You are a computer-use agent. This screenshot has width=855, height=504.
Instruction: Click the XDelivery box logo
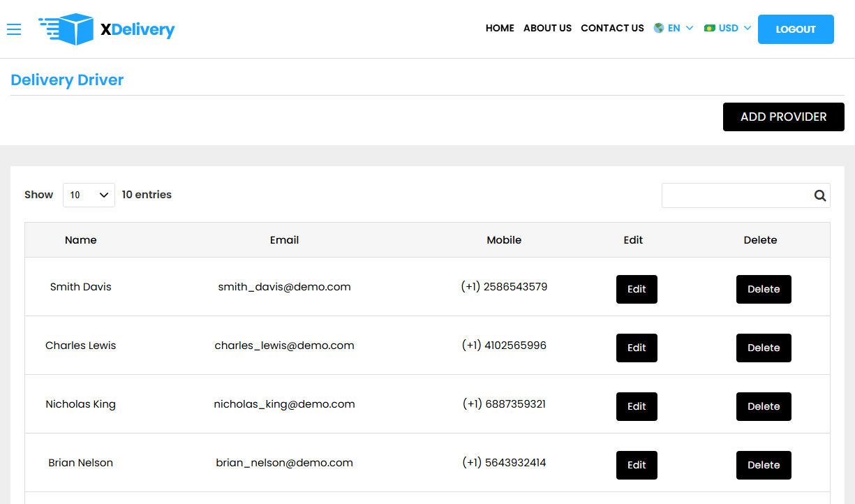pos(106,29)
